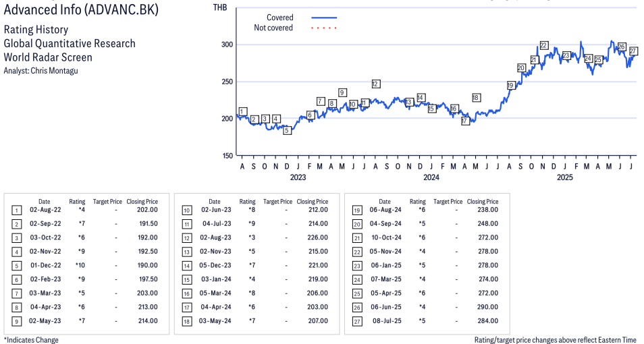Click the THB axis unit label

(x=220, y=7)
